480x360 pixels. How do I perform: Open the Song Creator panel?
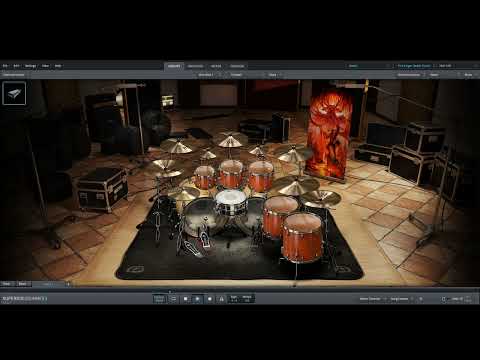[399, 299]
